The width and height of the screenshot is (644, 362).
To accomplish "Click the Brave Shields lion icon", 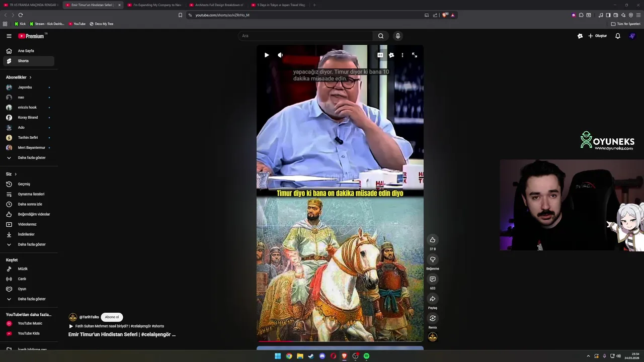I will (445, 15).
